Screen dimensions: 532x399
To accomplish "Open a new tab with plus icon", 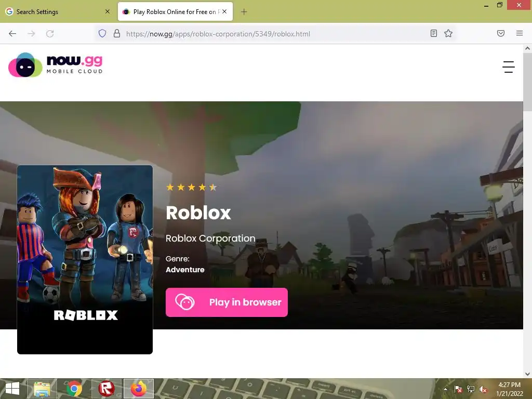I will [244, 12].
